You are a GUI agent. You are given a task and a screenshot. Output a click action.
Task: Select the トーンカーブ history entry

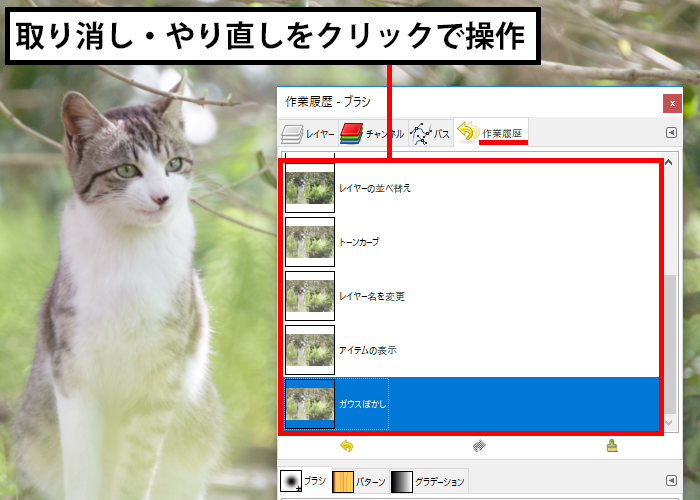[x=471, y=242]
